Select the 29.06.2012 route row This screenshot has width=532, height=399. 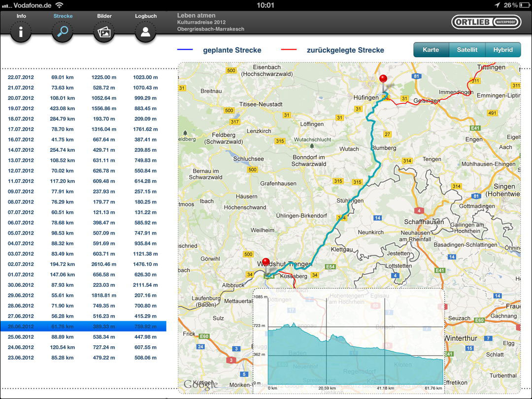pos(83,295)
